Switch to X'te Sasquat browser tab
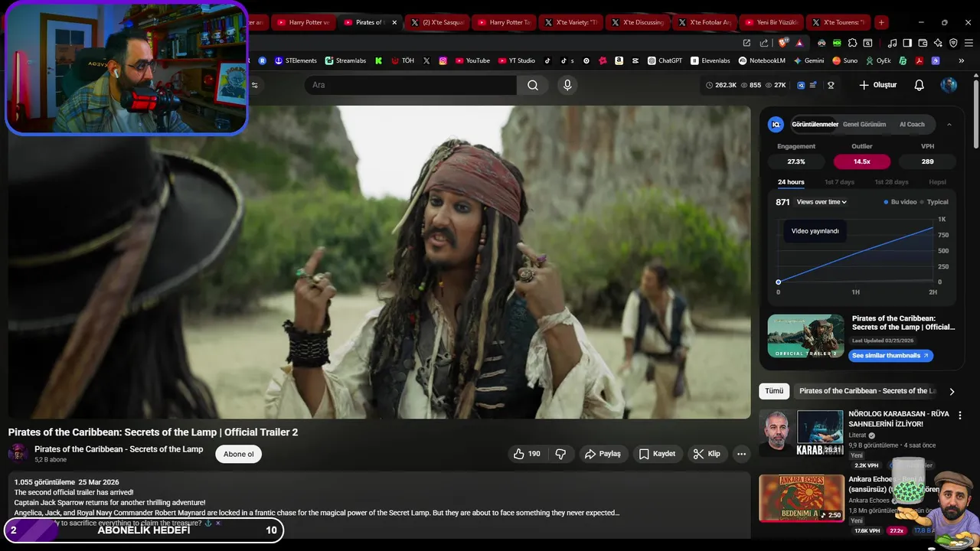This screenshot has height=551, width=980. [438, 22]
